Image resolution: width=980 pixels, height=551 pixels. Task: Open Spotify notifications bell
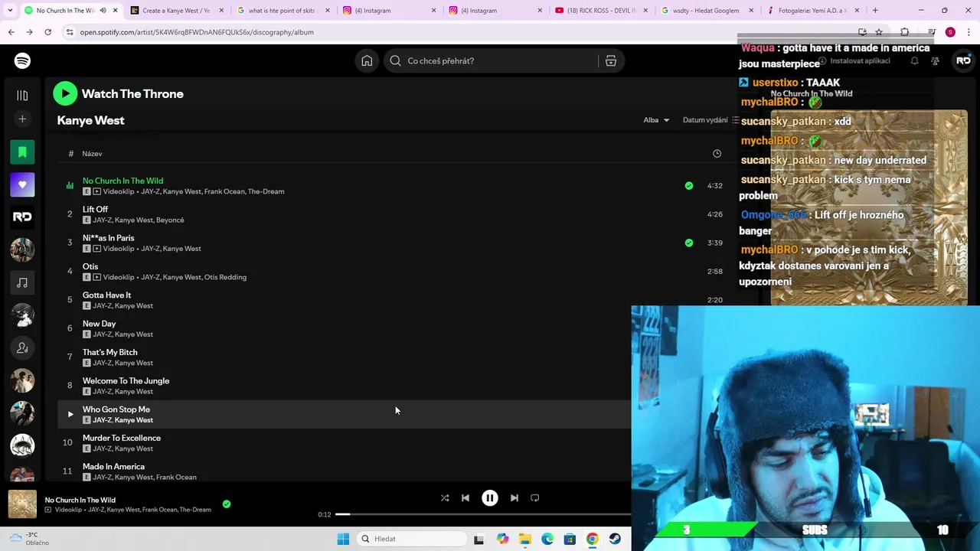tap(914, 60)
